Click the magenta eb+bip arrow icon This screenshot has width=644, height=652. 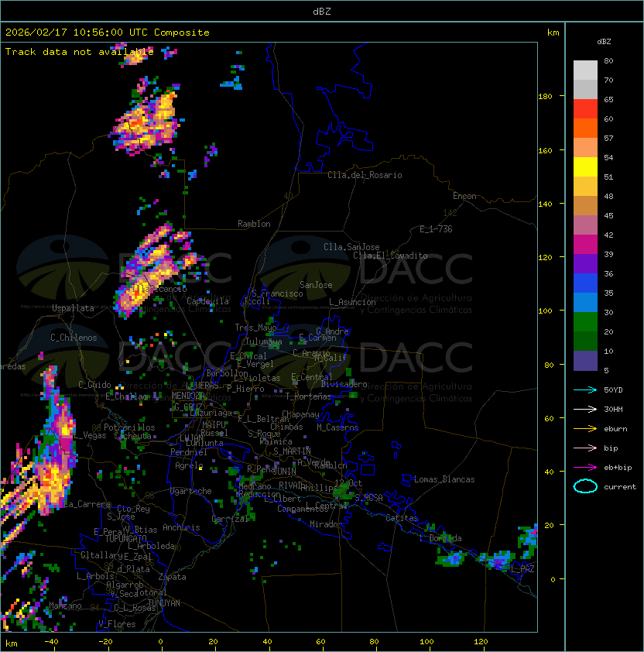tap(585, 468)
